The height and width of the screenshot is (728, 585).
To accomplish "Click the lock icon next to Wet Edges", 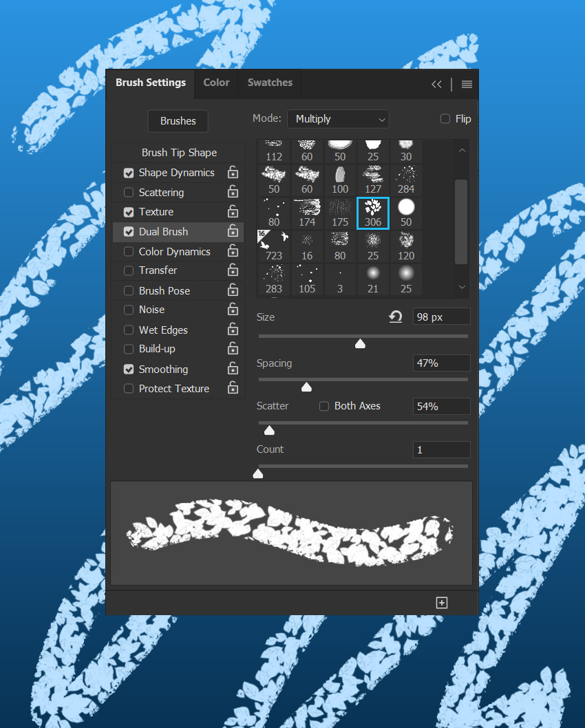I will tap(233, 329).
